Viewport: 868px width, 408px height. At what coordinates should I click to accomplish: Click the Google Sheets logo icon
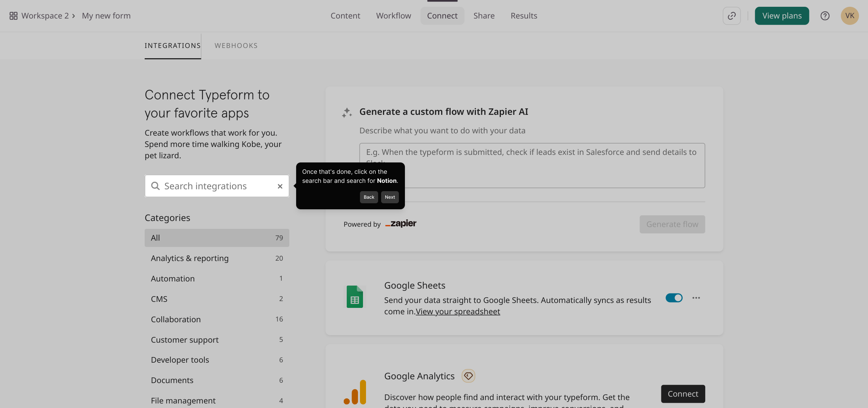pyautogui.click(x=355, y=297)
